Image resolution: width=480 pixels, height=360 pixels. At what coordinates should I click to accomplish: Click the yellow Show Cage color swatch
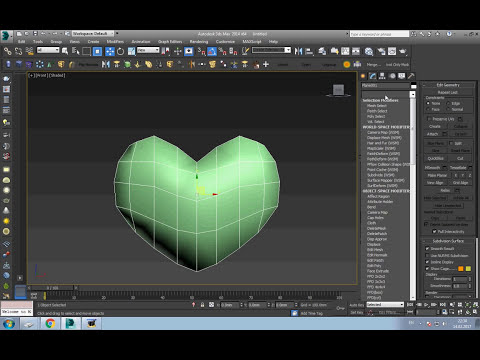click(x=468, y=268)
